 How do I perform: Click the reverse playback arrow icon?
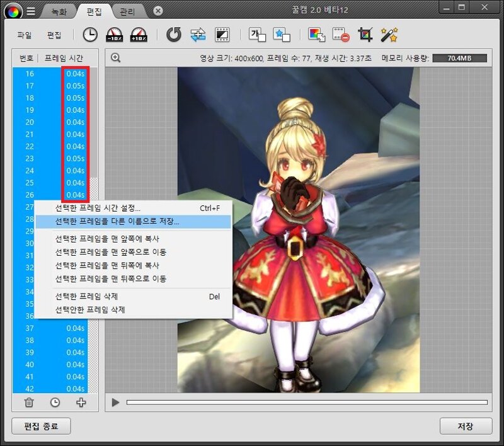click(174, 35)
